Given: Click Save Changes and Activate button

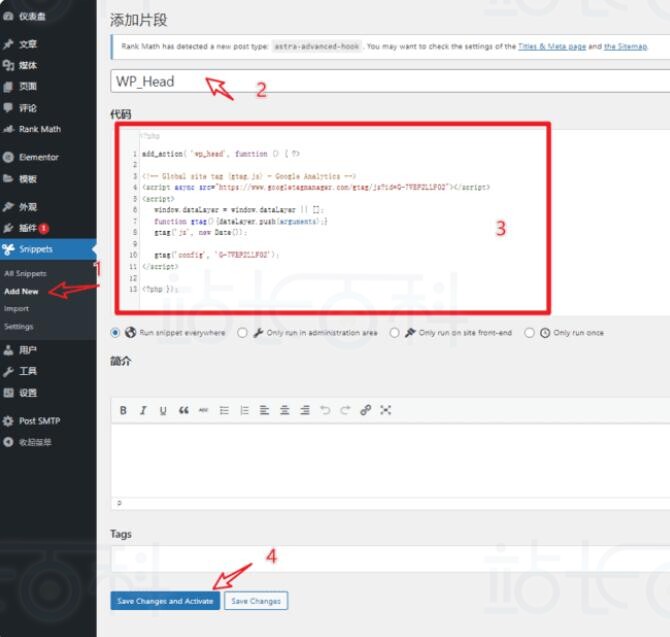Looking at the screenshot, I should point(165,601).
